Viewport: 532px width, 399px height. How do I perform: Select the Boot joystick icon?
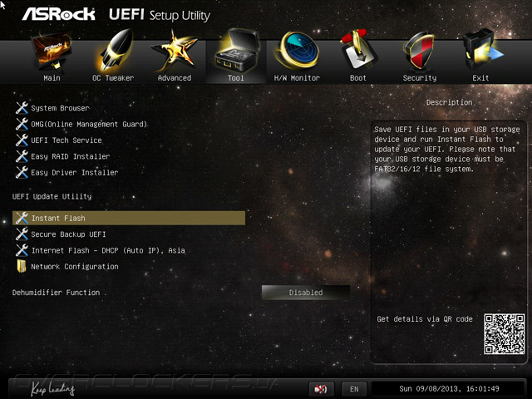click(358, 50)
